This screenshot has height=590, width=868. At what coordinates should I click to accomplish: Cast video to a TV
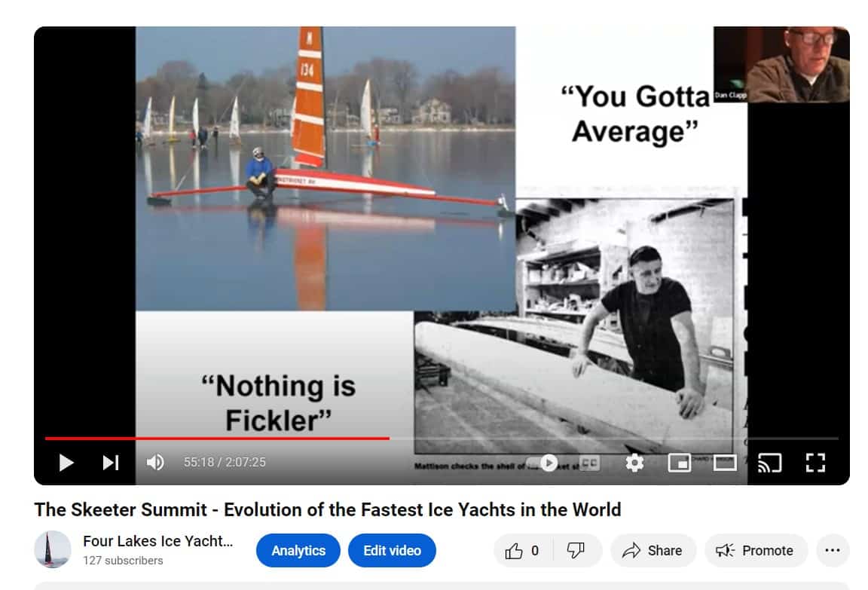pyautogui.click(x=769, y=463)
